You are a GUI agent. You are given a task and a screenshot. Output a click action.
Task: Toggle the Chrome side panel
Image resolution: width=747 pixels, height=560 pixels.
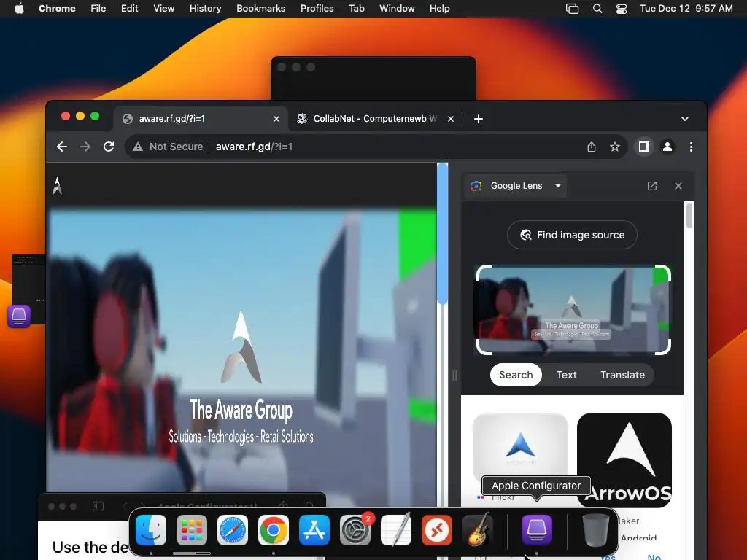click(644, 147)
